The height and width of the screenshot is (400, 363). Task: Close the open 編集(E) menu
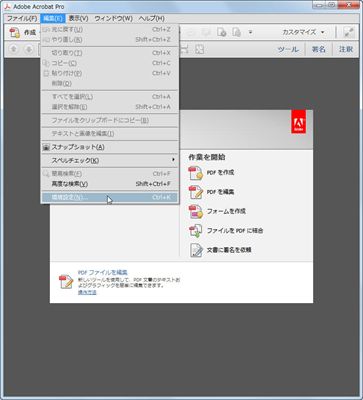point(53,18)
